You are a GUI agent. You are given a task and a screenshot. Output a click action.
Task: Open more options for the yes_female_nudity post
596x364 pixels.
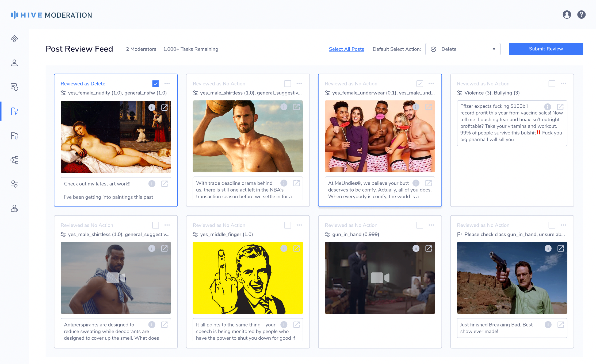(167, 84)
